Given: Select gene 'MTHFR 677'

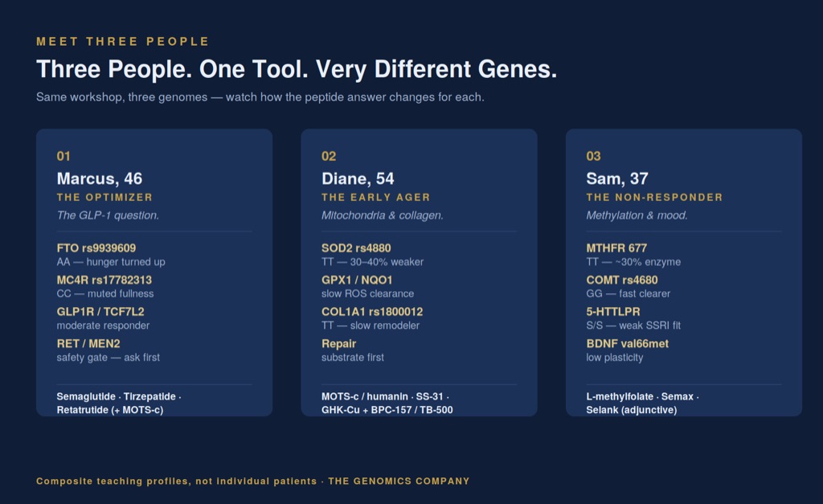Looking at the screenshot, I should (x=616, y=248).
